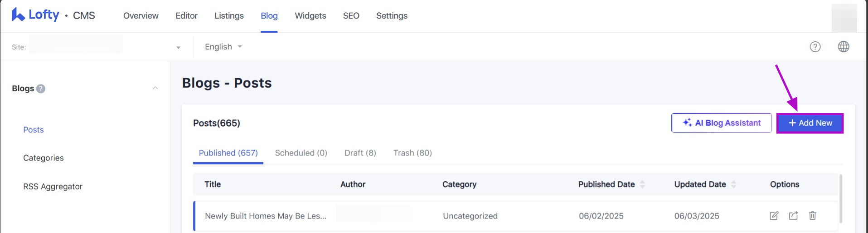Click the help icon beside Blogs
868x233 pixels.
(x=41, y=89)
